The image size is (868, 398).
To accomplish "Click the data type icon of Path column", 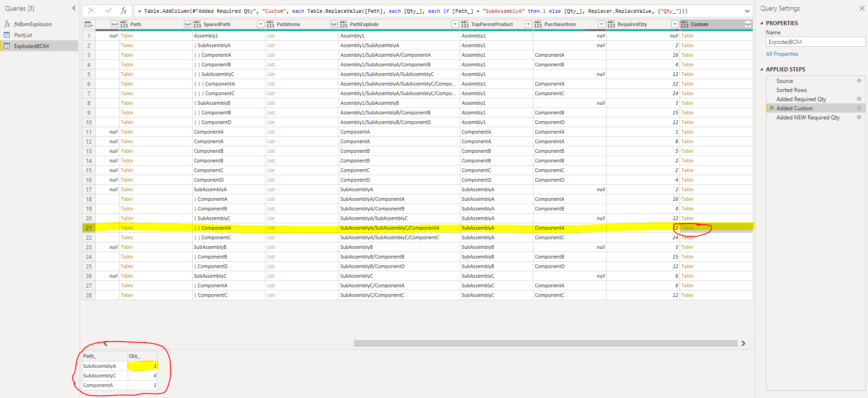I will coord(124,24).
